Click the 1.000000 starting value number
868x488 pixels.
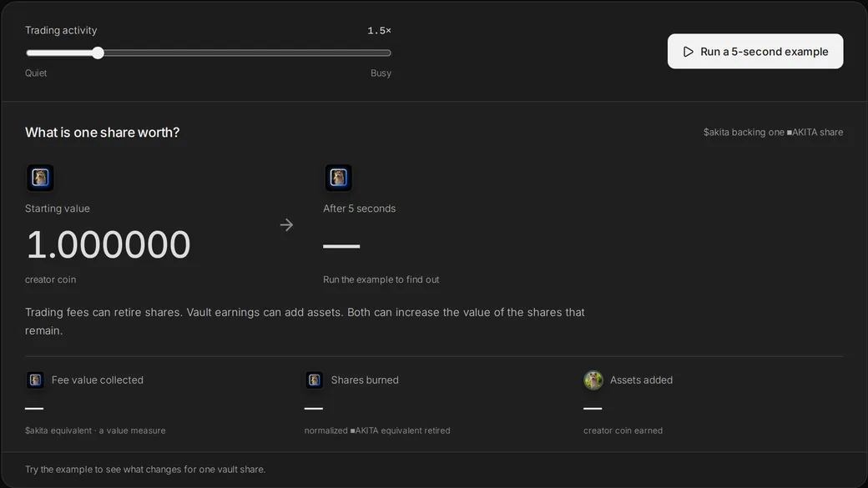pos(108,244)
